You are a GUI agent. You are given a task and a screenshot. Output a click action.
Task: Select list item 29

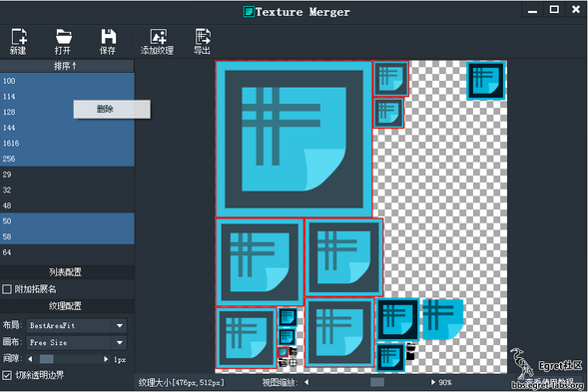click(x=67, y=175)
